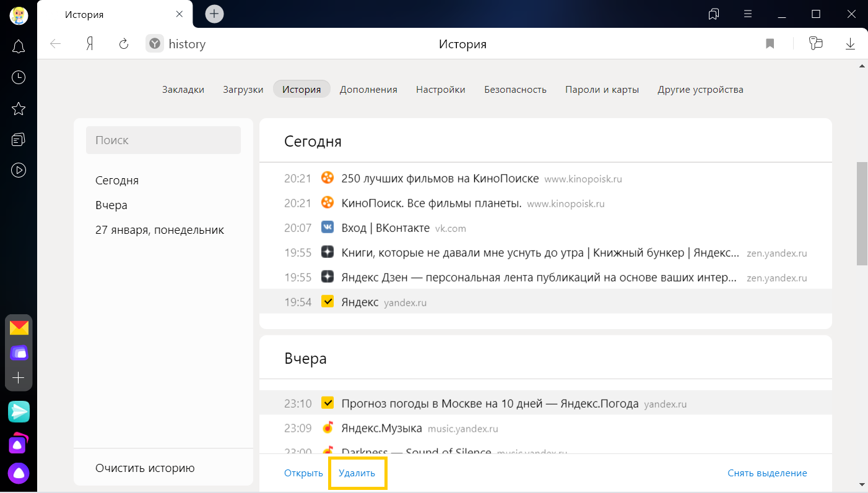The width and height of the screenshot is (868, 493).
Task: Uncheck the Прогноз погоды entry checkbox
Action: (x=328, y=403)
